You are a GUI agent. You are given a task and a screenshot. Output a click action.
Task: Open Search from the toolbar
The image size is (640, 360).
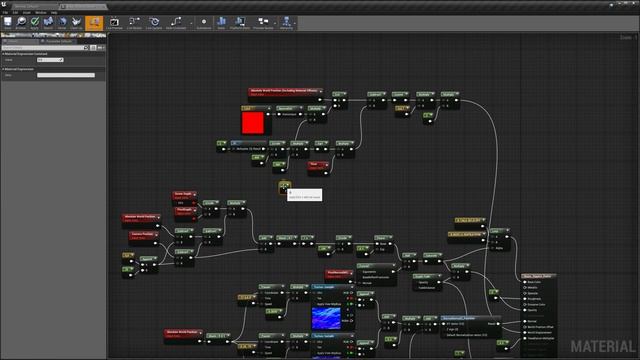coord(48,23)
